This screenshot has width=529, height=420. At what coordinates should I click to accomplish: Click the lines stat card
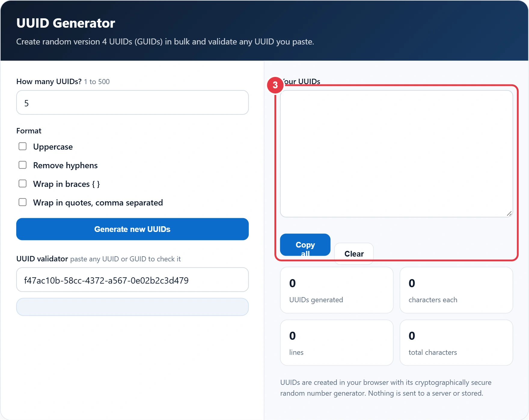point(337,342)
